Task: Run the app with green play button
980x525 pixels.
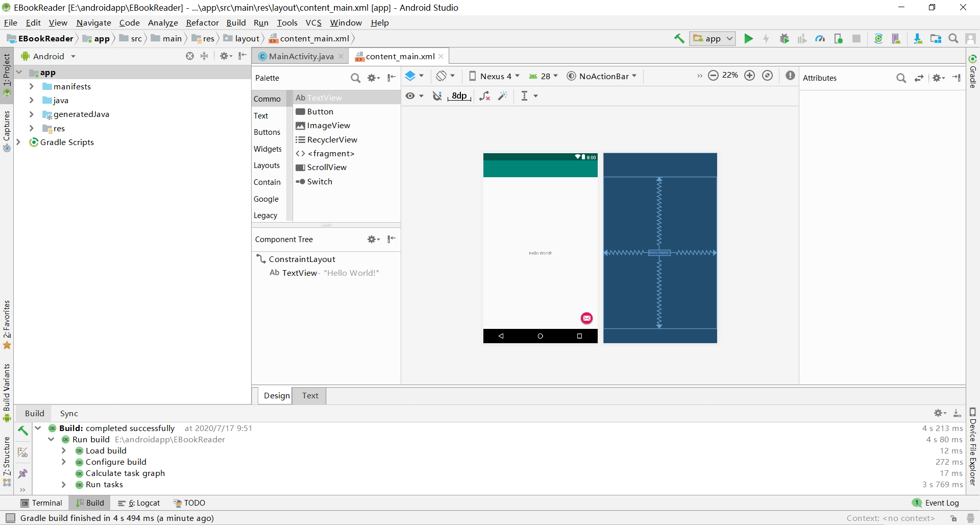Action: pyautogui.click(x=748, y=38)
